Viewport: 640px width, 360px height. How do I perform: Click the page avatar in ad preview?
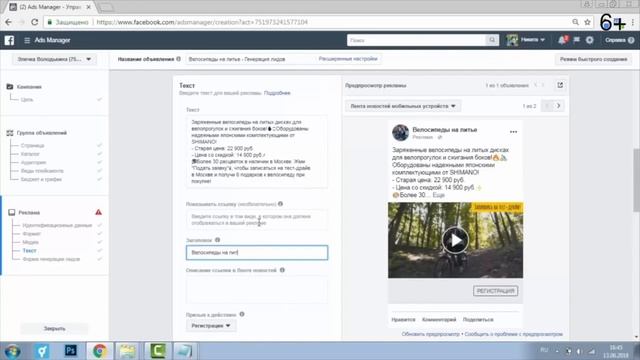click(400, 133)
